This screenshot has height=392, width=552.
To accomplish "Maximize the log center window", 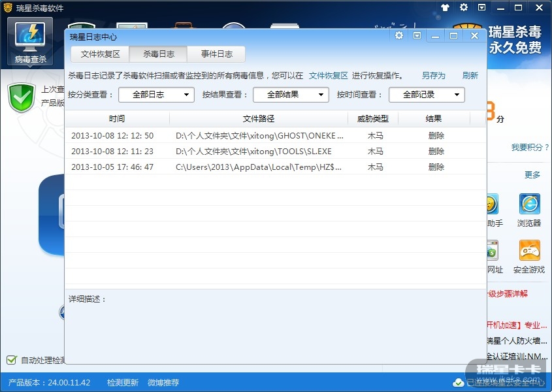I will tap(453, 35).
